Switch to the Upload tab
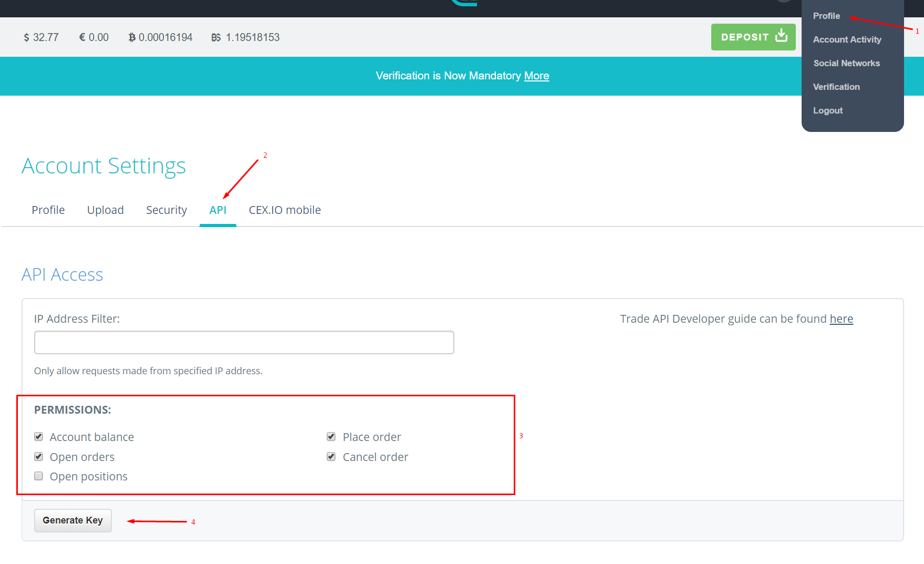The height and width of the screenshot is (564, 924). click(105, 210)
